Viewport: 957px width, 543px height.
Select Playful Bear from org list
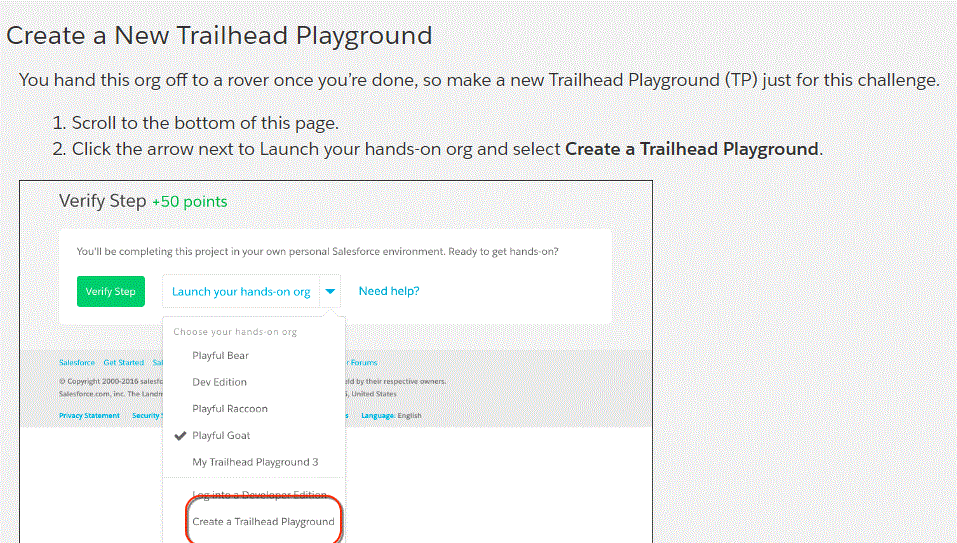pyautogui.click(x=220, y=355)
